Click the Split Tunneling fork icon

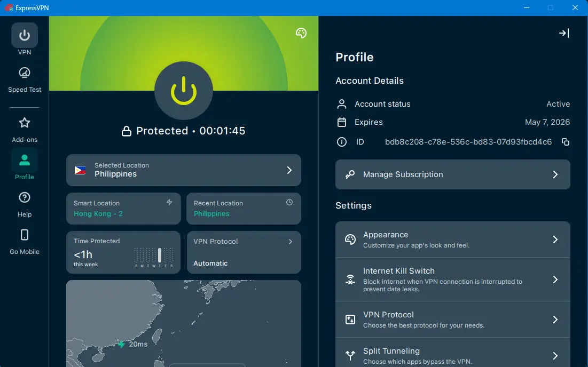click(x=350, y=355)
